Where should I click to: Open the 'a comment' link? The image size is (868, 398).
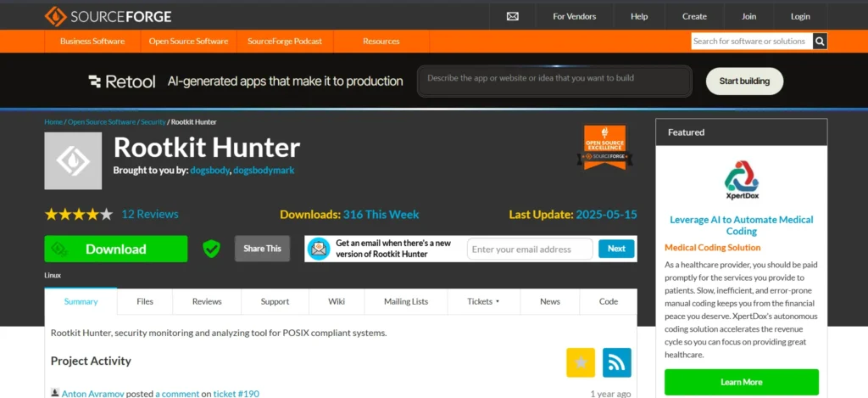click(177, 394)
